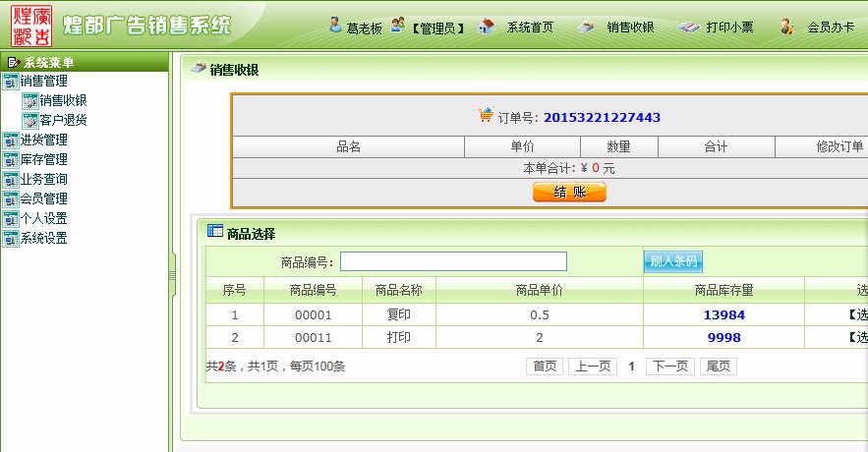Open 系统设置 from the system menu
The height and width of the screenshot is (452, 868).
[x=43, y=238]
